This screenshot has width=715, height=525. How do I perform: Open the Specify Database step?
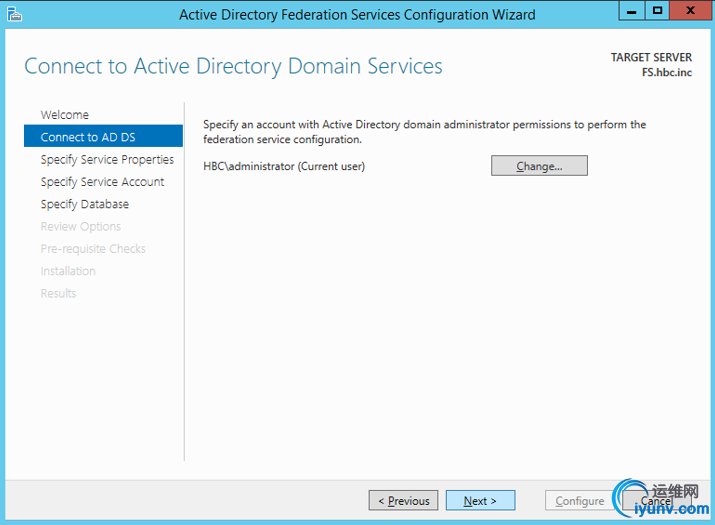pyautogui.click(x=85, y=204)
